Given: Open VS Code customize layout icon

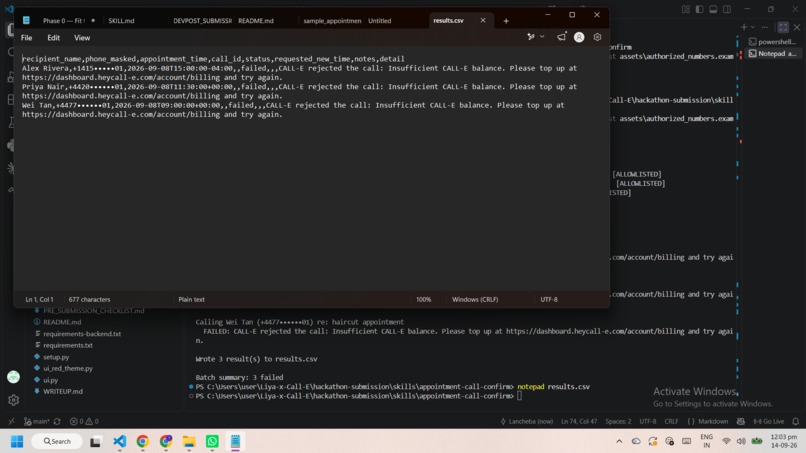Looking at the screenshot, I should [686, 9].
